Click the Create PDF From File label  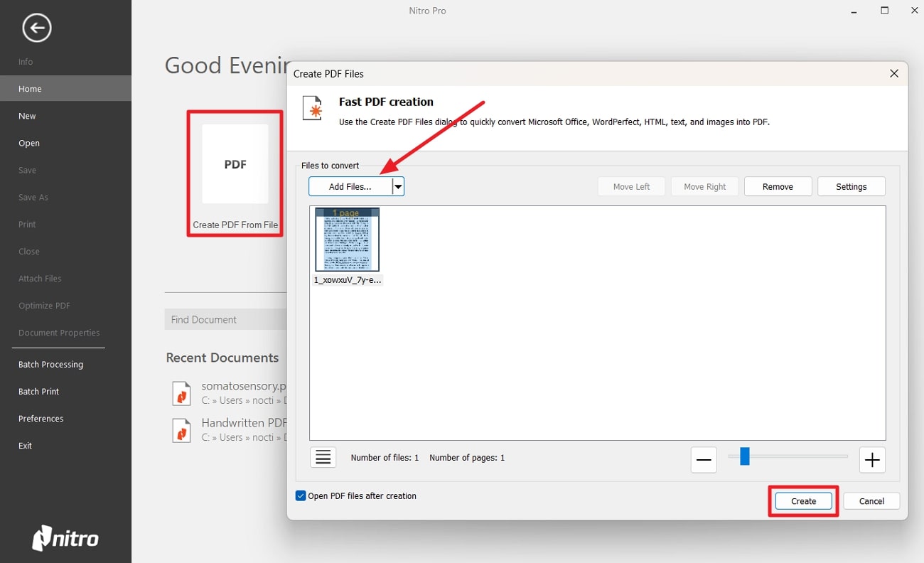(235, 225)
